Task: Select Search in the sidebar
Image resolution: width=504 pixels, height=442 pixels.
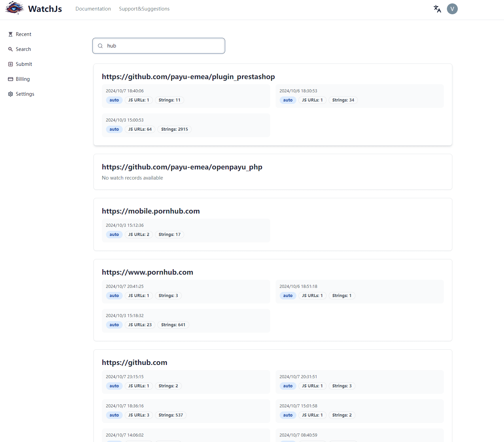Action: coord(23,49)
